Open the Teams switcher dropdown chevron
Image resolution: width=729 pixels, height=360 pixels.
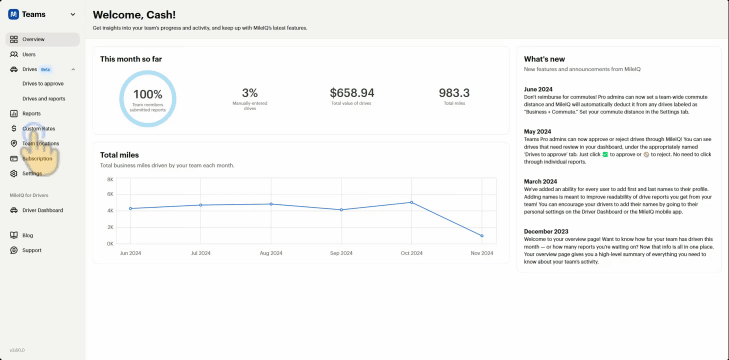pos(73,14)
